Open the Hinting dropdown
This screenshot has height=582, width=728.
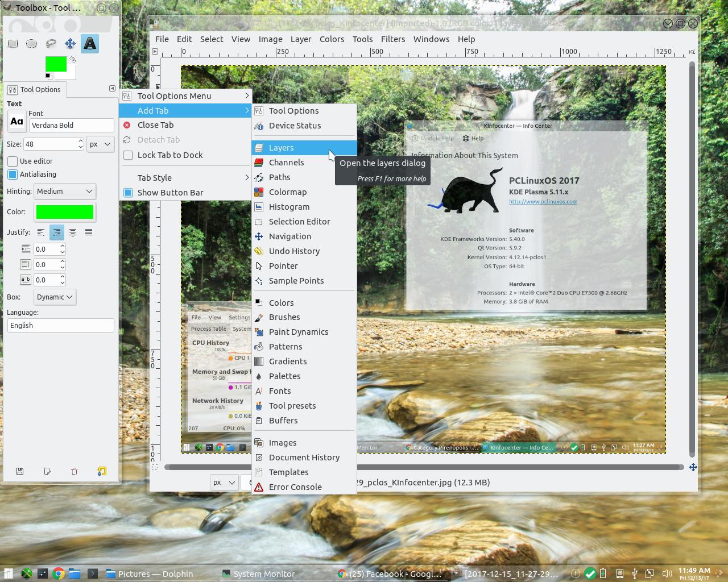tap(64, 192)
